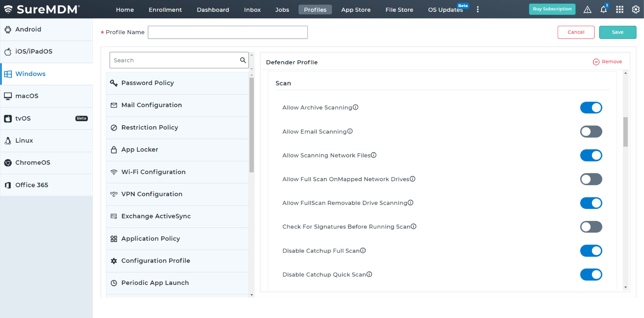Click the macOS monitor icon
Image resolution: width=644 pixels, height=318 pixels.
[8, 96]
